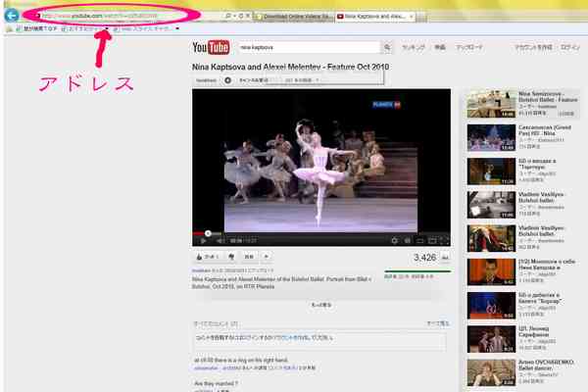
Task: Click the channel name button under title
Action: coord(206,80)
